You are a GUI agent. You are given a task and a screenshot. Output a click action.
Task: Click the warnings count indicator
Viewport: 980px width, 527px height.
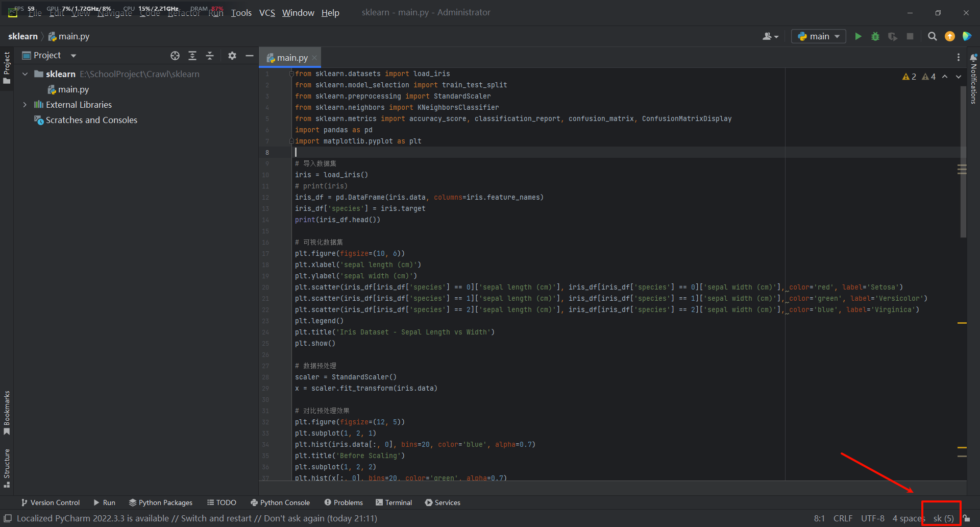coord(910,77)
